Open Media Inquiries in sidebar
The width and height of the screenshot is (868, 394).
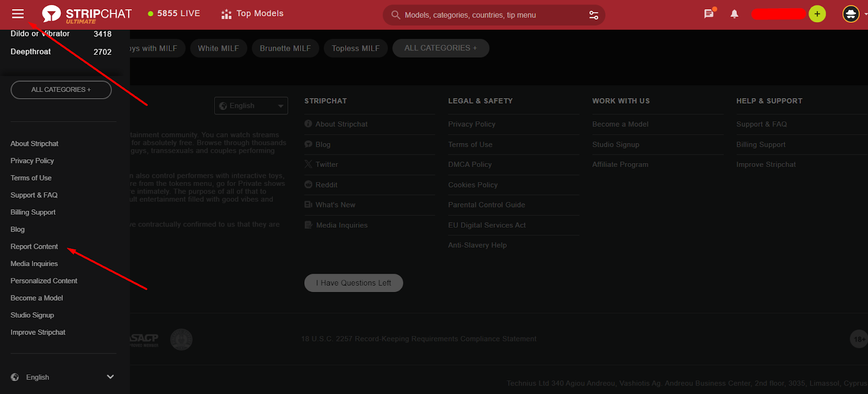click(x=34, y=264)
